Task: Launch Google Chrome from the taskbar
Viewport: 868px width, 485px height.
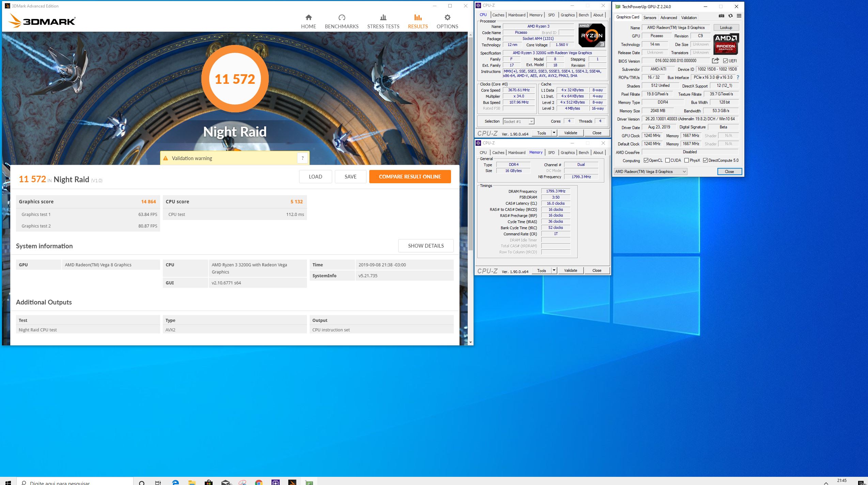Action: tap(259, 483)
